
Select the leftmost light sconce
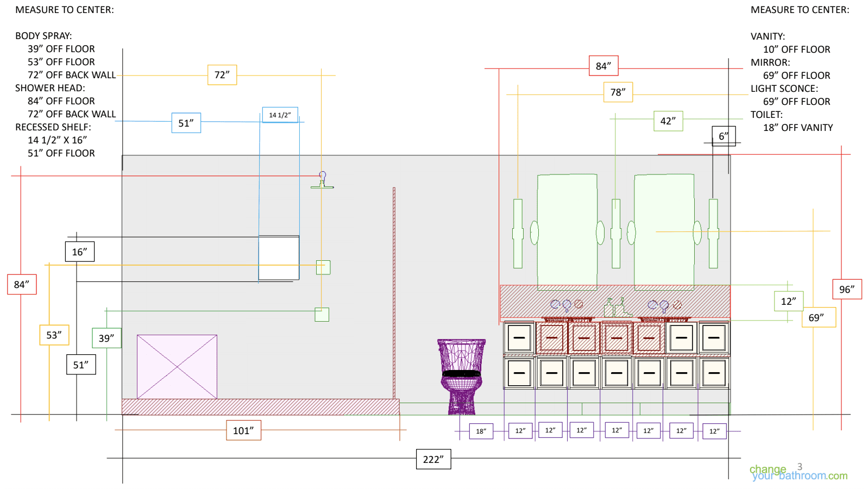[518, 234]
